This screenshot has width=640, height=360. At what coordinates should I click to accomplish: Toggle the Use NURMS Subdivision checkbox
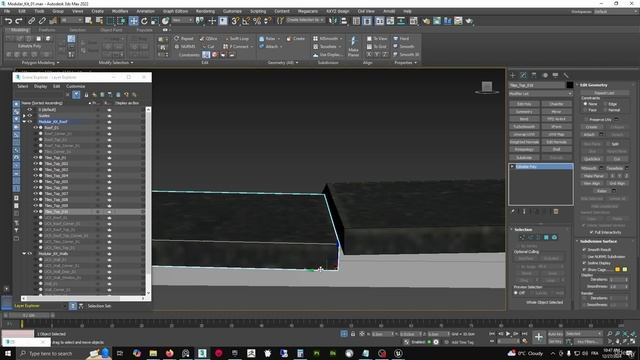coord(584,257)
